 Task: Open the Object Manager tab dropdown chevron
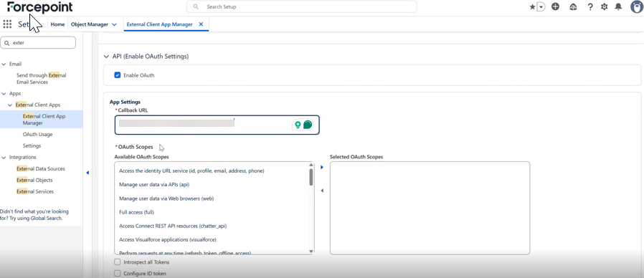coord(114,24)
